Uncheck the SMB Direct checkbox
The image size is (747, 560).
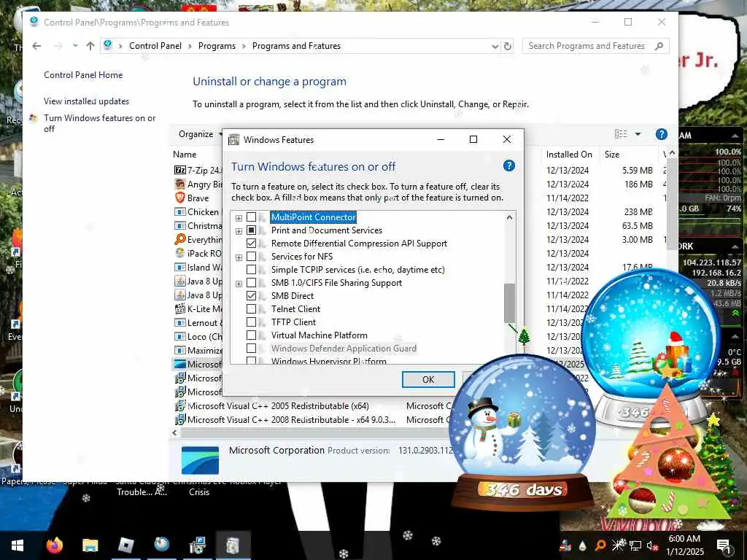(x=251, y=296)
